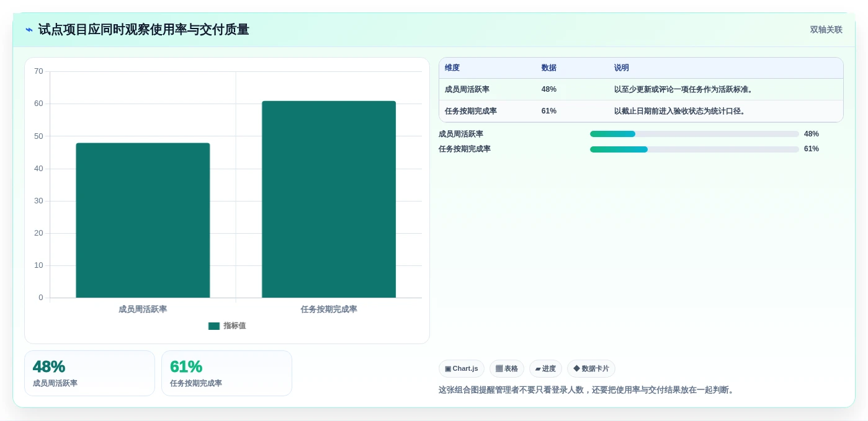Click 成员周活跃率 x-axis label in chart
This screenshot has width=868, height=421.
pyautogui.click(x=143, y=309)
